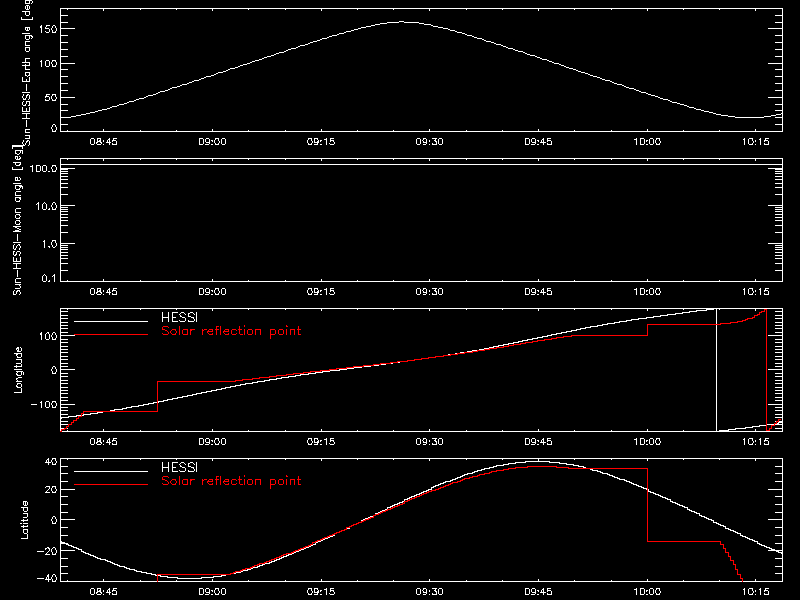Pick 09:15 label below the Moon angle plot
This screenshot has height=600, width=800.
click(x=321, y=291)
